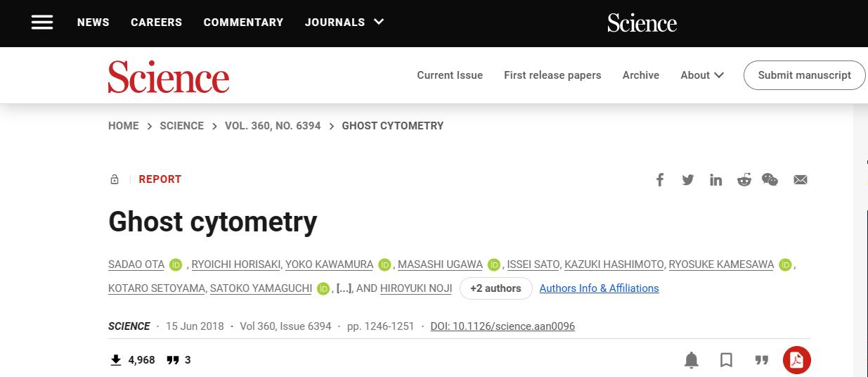Share article on Twitter
The height and width of the screenshot is (377, 868).
tap(688, 180)
